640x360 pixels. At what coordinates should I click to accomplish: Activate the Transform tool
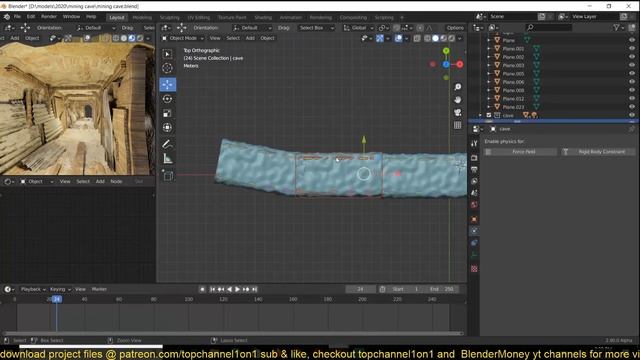click(x=167, y=128)
